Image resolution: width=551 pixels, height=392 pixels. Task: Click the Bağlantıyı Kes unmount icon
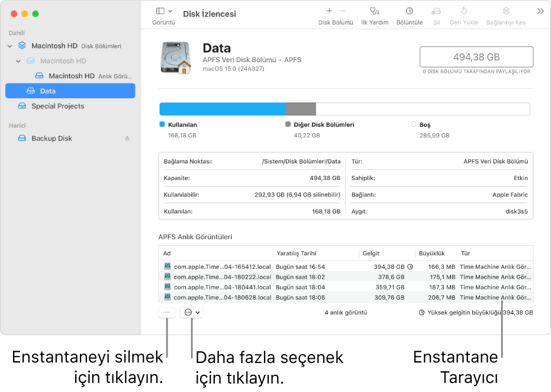pyautogui.click(x=505, y=11)
